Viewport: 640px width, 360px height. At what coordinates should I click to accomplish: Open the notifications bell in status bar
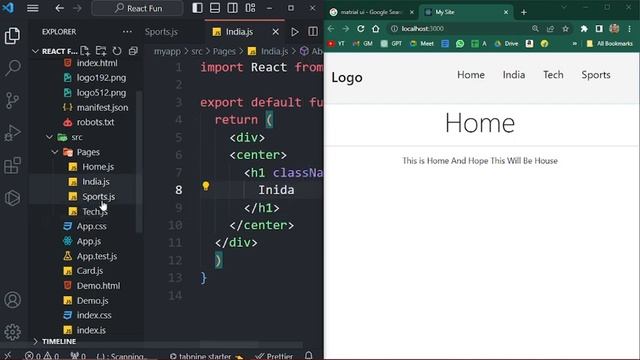point(309,356)
